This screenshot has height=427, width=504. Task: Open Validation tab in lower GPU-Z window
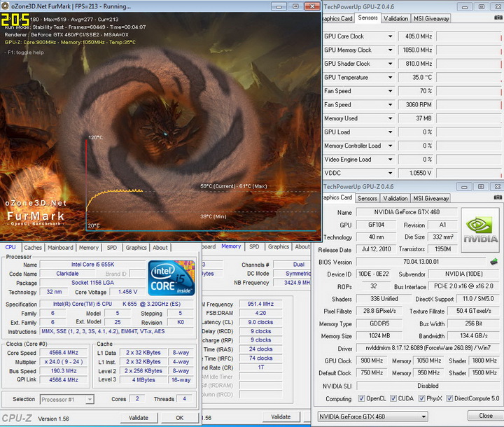[395, 198]
